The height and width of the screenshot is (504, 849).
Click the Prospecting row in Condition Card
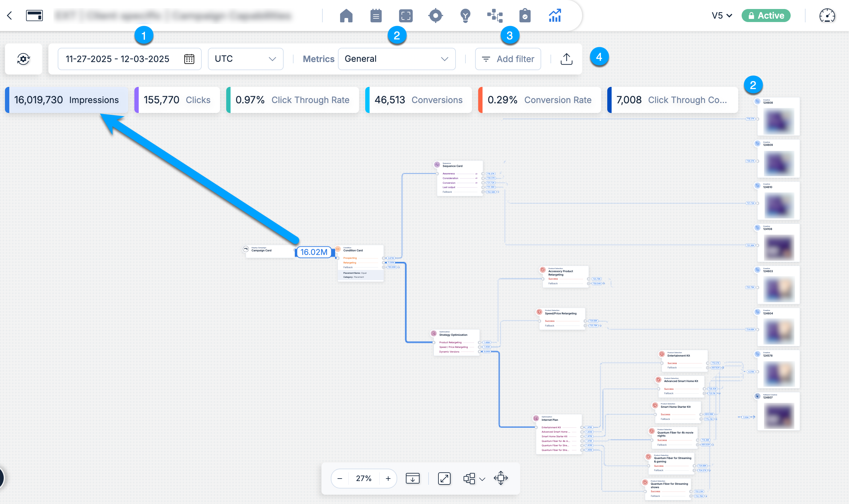point(361,258)
